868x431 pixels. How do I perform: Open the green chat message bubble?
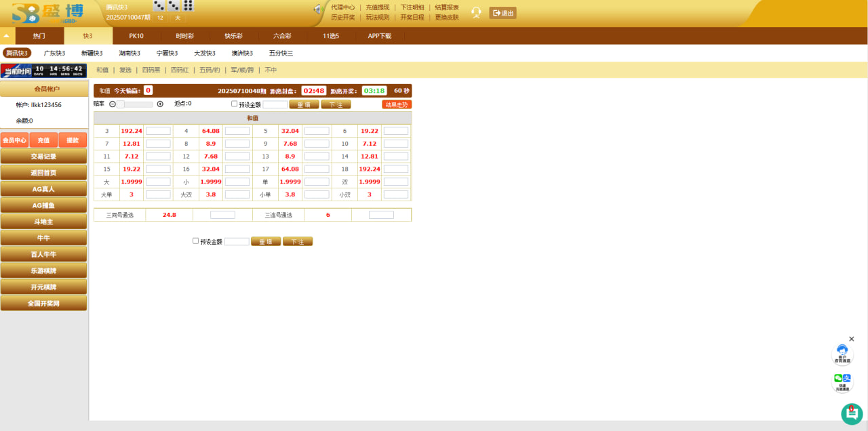coord(851,413)
